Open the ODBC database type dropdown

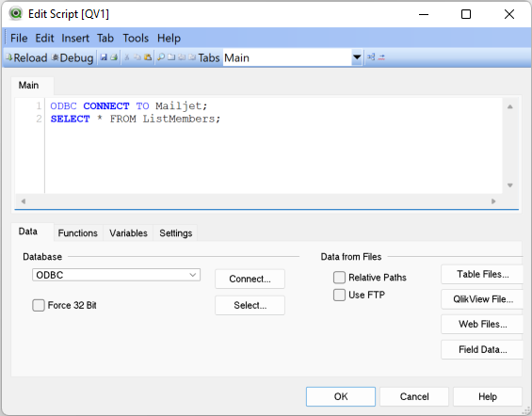[x=116, y=275]
